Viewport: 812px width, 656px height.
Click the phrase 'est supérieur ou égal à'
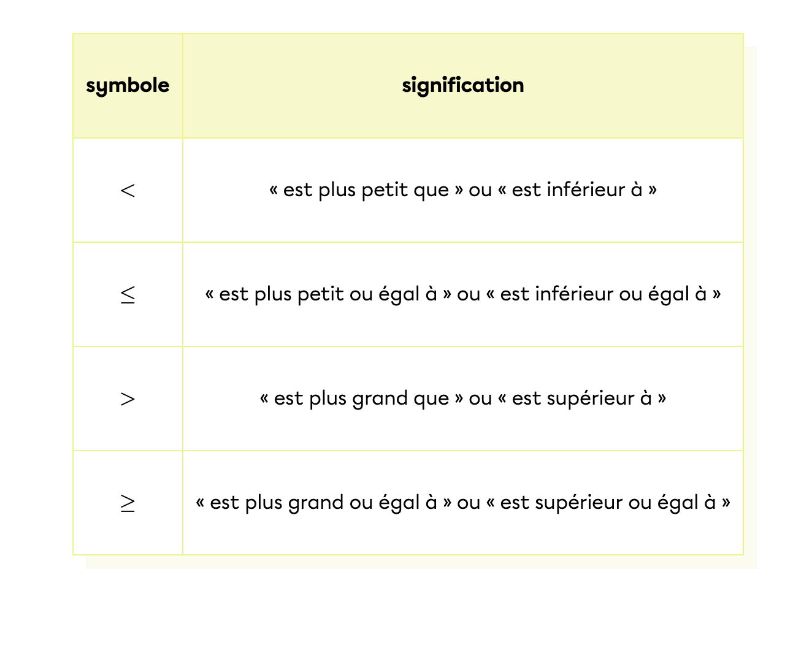point(608,503)
